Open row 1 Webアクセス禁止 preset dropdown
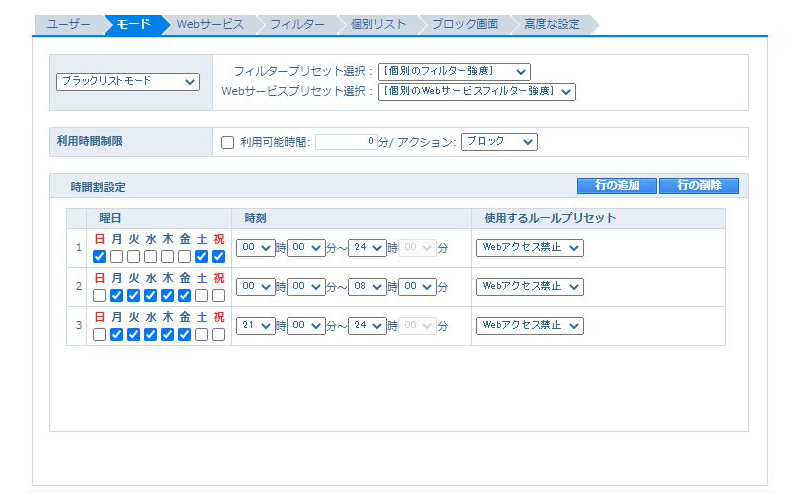 click(530, 247)
